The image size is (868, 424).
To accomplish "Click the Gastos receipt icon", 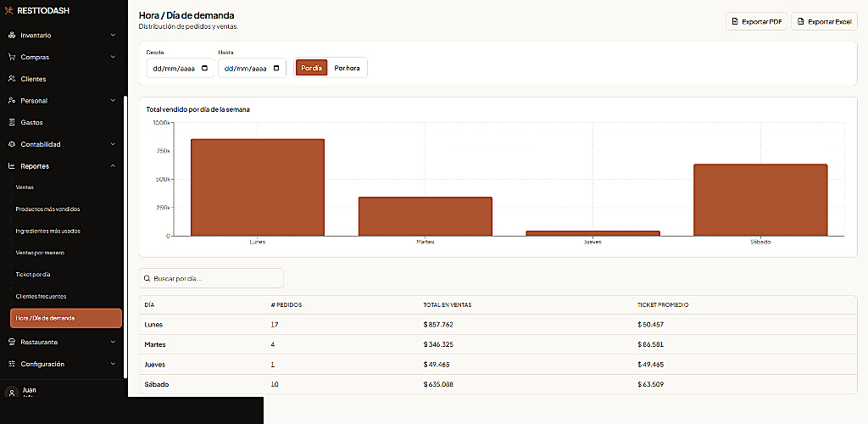I will tap(12, 122).
